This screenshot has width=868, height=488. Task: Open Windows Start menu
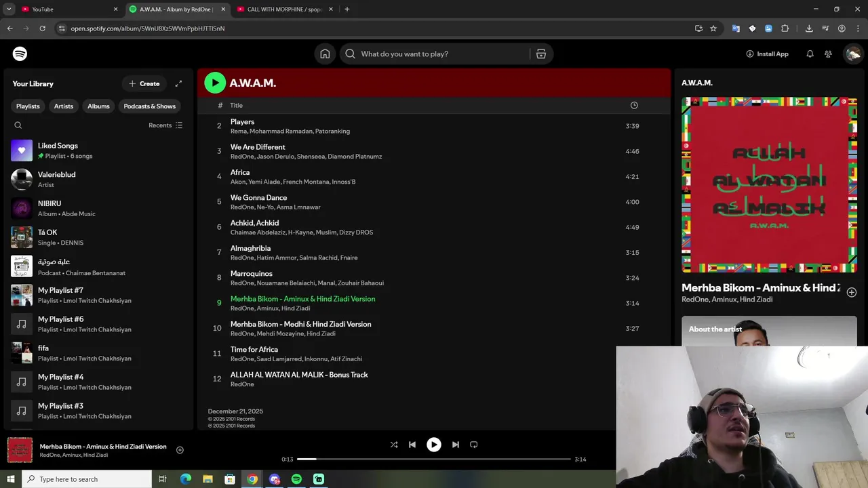coord(10,479)
